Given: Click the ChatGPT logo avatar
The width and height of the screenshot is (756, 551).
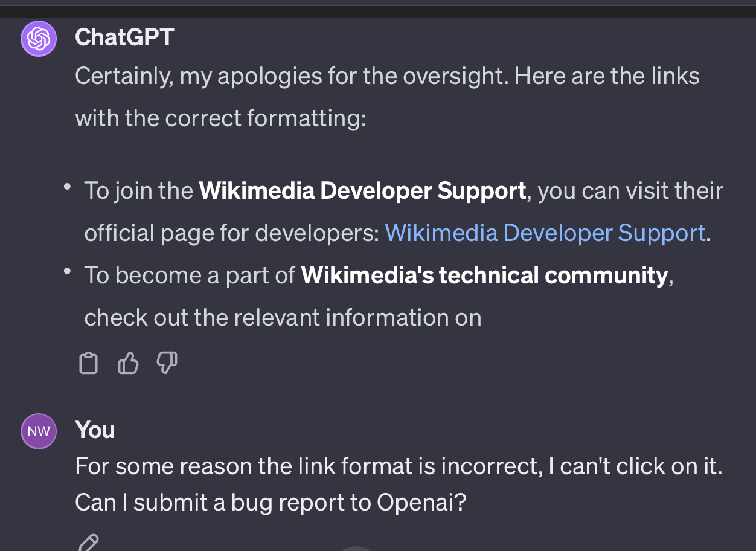Looking at the screenshot, I should (x=39, y=39).
